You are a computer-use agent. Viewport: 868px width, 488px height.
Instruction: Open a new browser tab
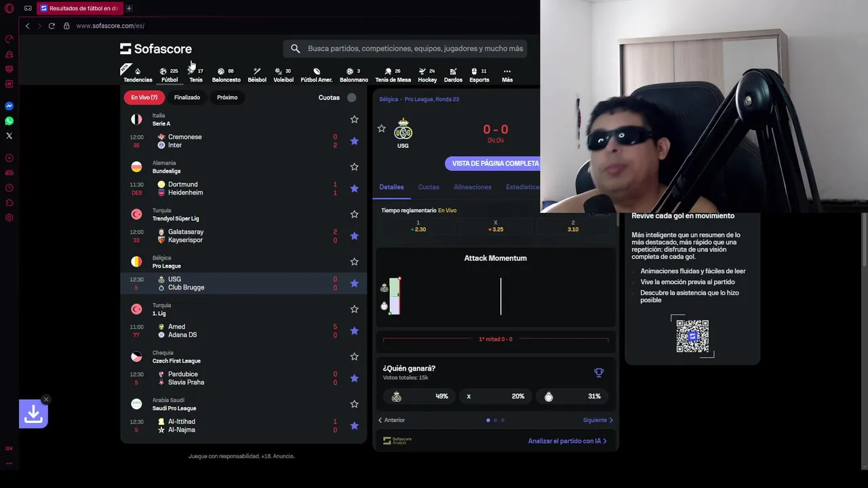[129, 8]
